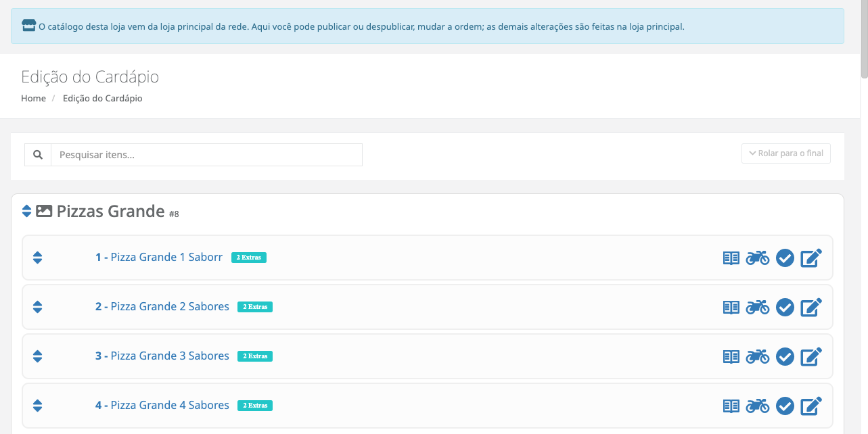Viewport: 868px width, 434px height.
Task: Click the reorder arrows for the Pizzas Grande category
Action: [x=26, y=211]
